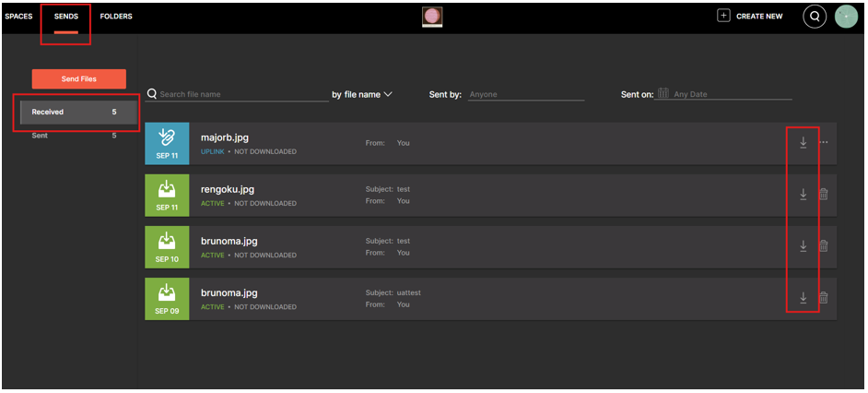
Task: Open the Sent by Anyone filter
Action: click(525, 94)
